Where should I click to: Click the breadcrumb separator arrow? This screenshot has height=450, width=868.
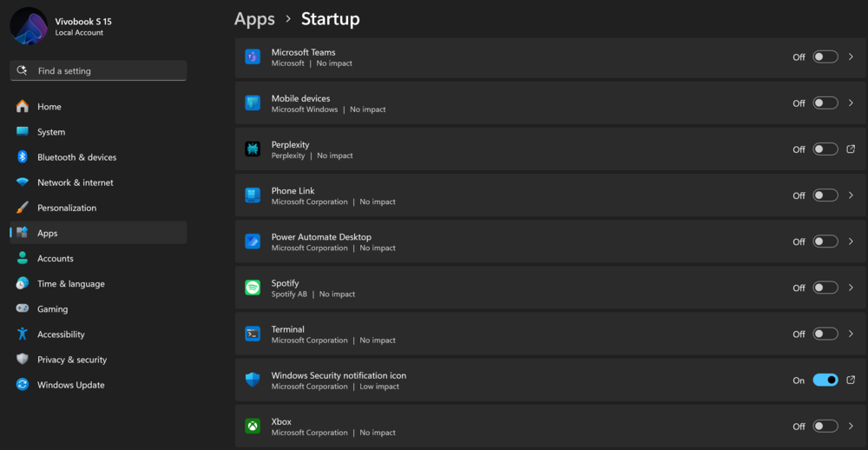pos(288,19)
